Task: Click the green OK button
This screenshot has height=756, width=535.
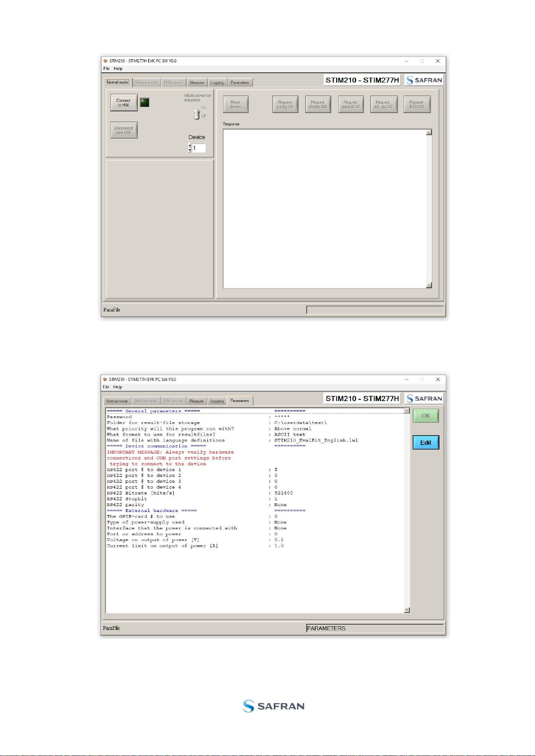Action: 426,416
